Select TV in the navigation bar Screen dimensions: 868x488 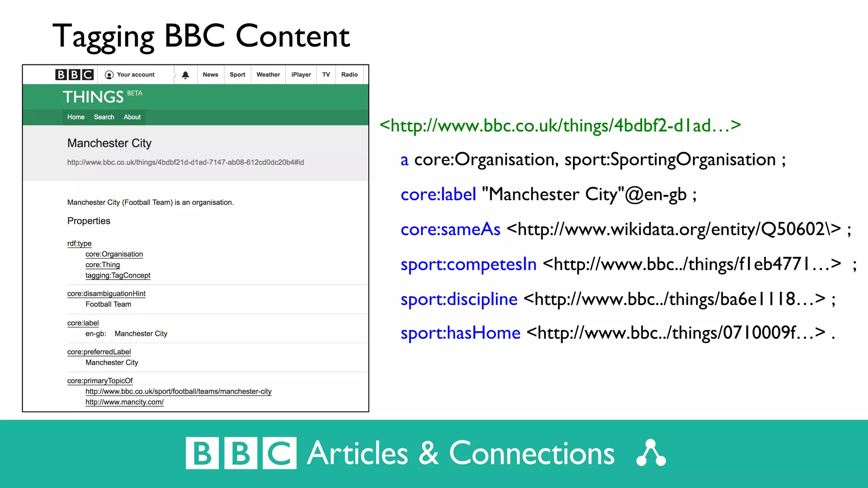(x=326, y=75)
